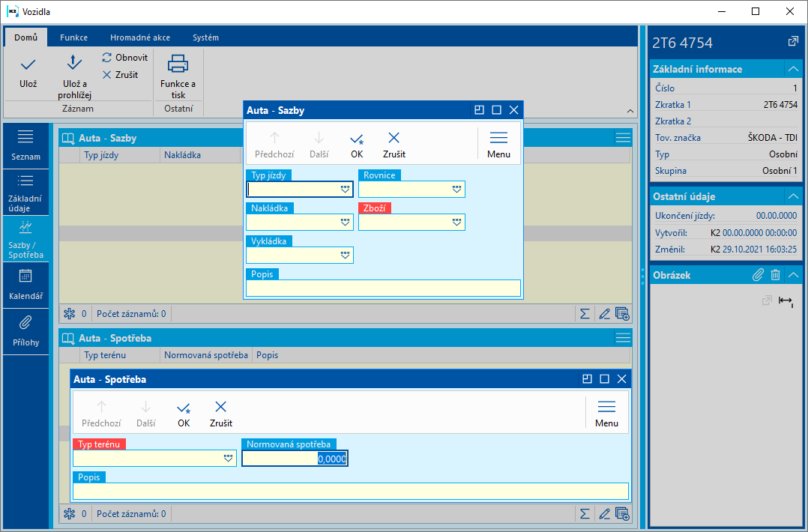Click the Normovaná spotřeba value field

pos(295,459)
